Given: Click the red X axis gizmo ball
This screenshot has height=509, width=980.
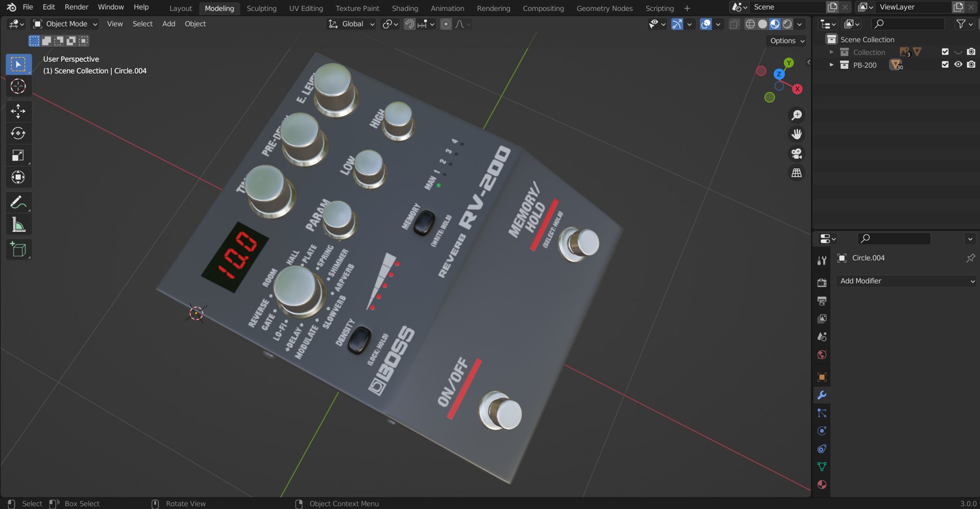Looking at the screenshot, I should coord(797,89).
